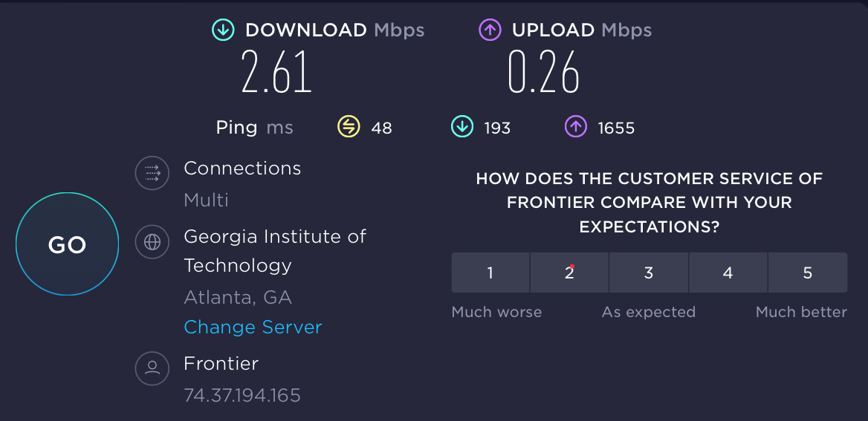Click the IP address 74.37.194.165
868x421 pixels.
pos(242,395)
